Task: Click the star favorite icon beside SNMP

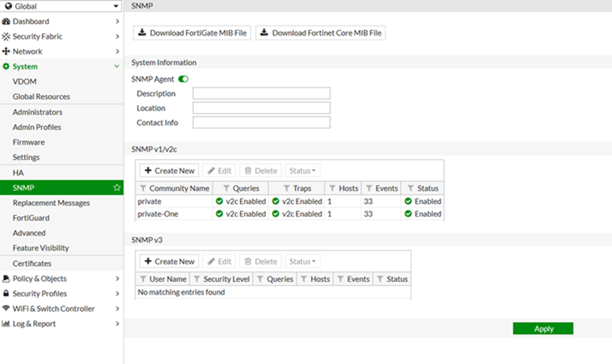Action: tap(117, 188)
